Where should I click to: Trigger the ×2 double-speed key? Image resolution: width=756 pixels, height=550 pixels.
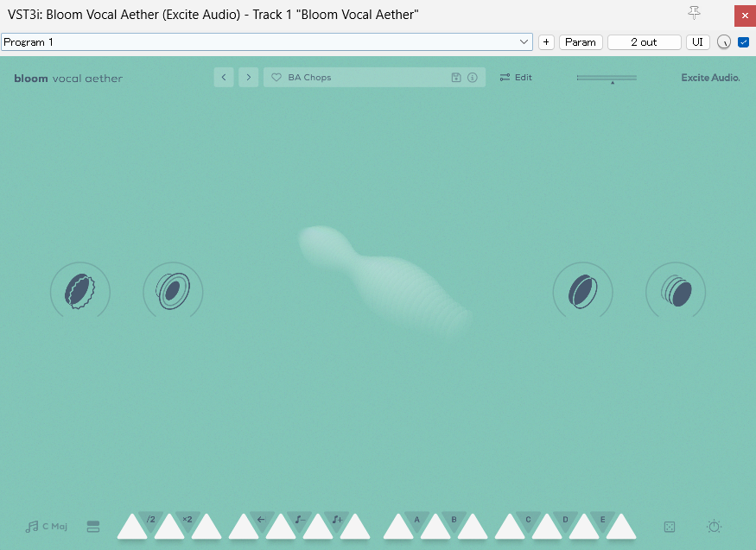pos(187,522)
